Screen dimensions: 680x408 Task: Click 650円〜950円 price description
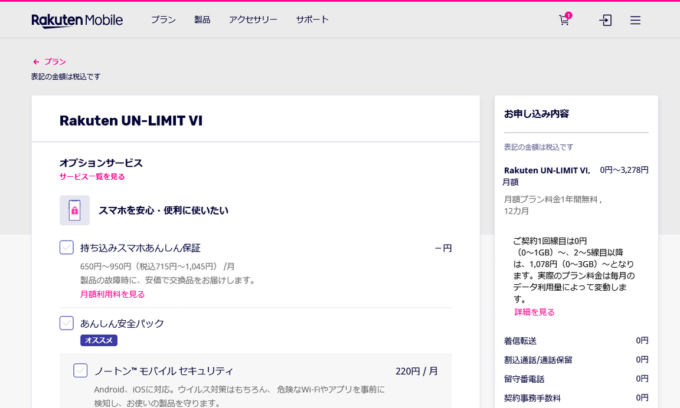(157, 266)
